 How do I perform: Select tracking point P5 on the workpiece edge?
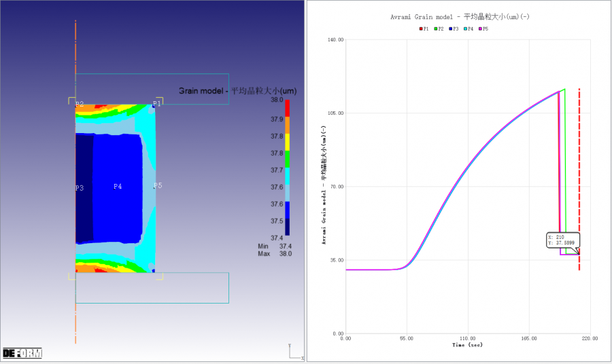coord(158,185)
